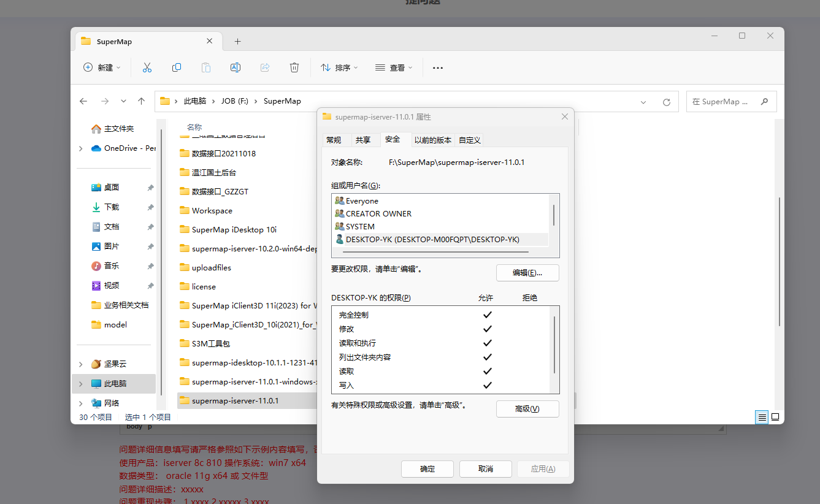This screenshot has width=820, height=504.
Task: Click the Paste clipboard icon
Action: coord(206,67)
